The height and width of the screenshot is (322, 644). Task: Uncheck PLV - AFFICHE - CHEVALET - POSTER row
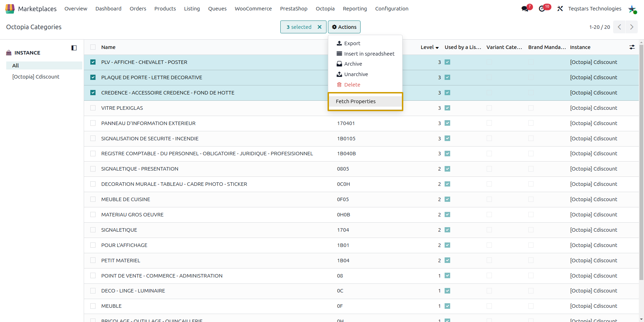coord(93,62)
